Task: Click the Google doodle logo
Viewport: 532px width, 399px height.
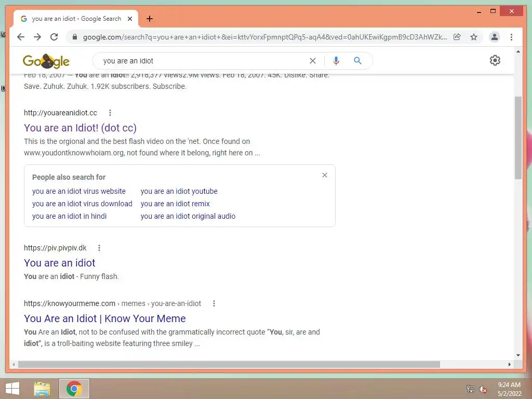Action: [46, 61]
